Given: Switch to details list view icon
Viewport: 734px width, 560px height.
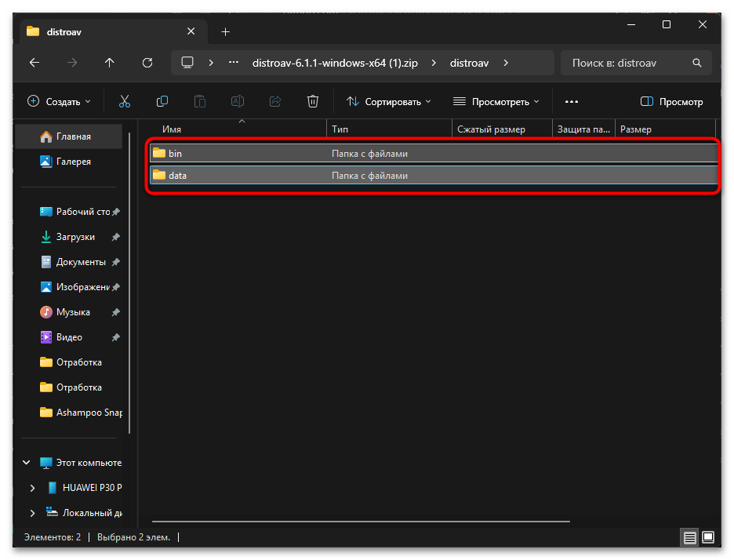Looking at the screenshot, I should click(x=689, y=538).
